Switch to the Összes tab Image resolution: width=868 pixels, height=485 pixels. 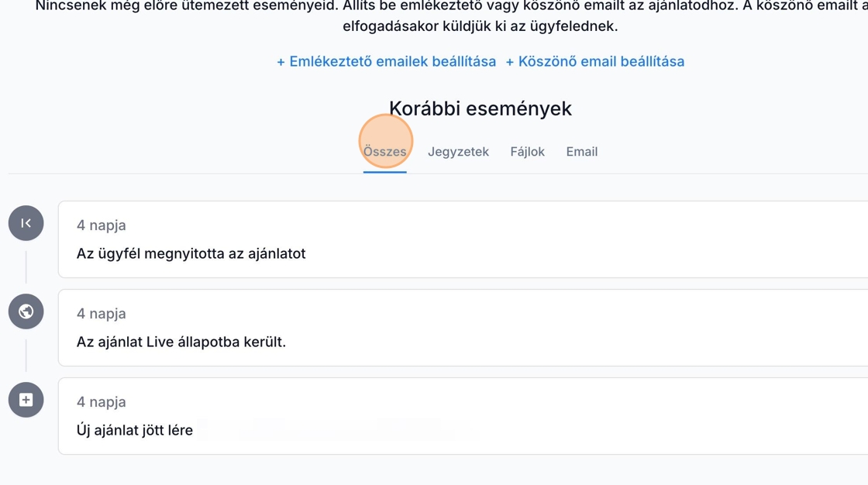[384, 152]
